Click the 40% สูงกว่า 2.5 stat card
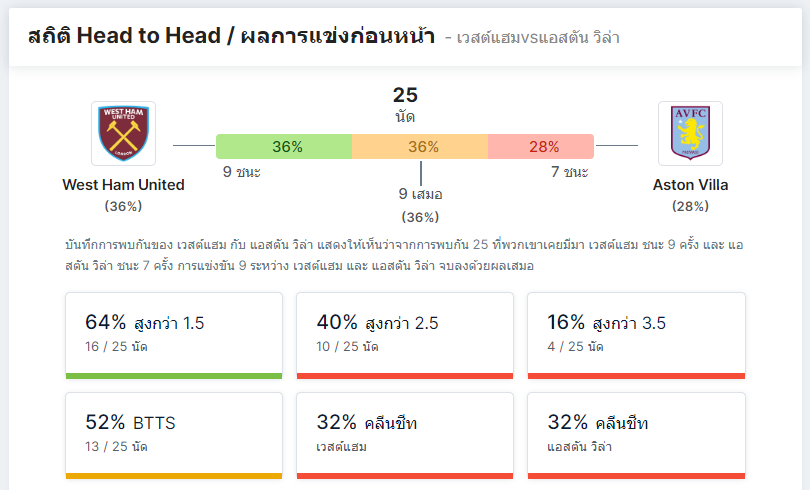Screen dimensions: 810x490 [x=405, y=336]
